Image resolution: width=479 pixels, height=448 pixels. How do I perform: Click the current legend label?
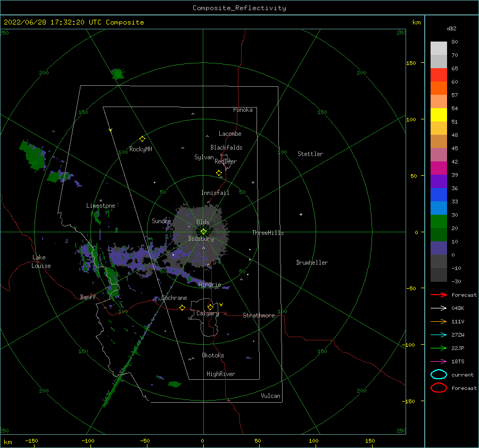(463, 374)
